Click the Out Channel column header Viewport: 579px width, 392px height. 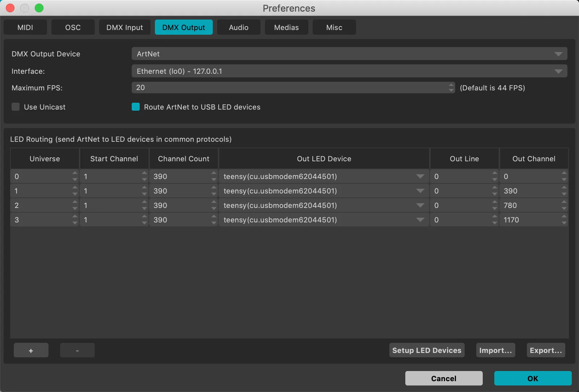534,159
